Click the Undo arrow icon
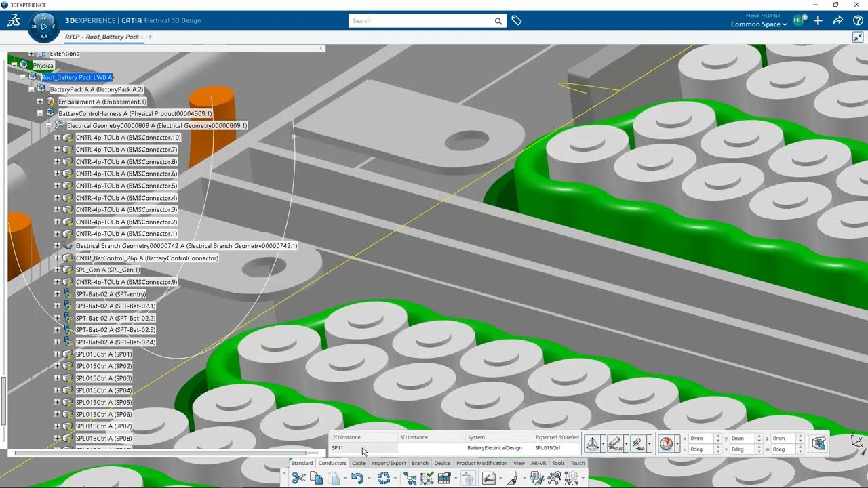Viewport: 868px width, 488px height. click(x=357, y=478)
